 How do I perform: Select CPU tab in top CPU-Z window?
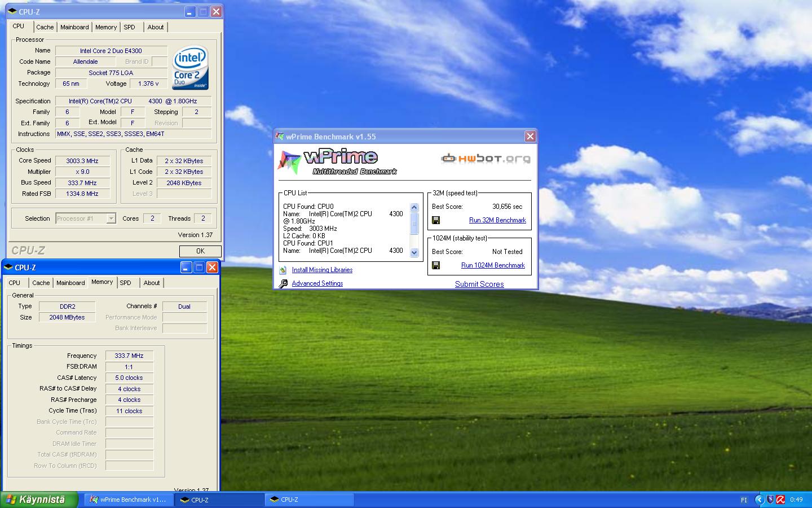[x=19, y=26]
